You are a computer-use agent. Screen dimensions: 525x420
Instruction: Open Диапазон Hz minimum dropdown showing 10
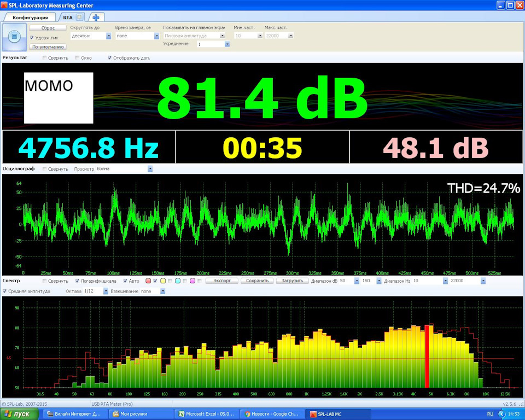click(x=445, y=281)
